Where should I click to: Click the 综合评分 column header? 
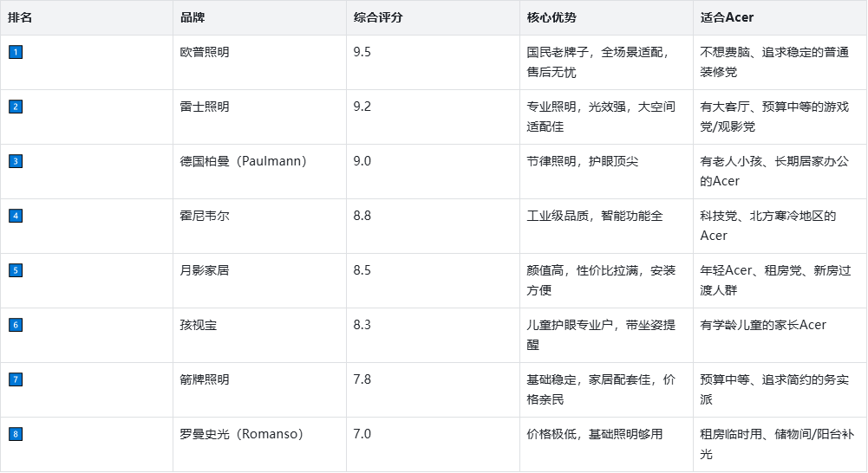pos(378,17)
